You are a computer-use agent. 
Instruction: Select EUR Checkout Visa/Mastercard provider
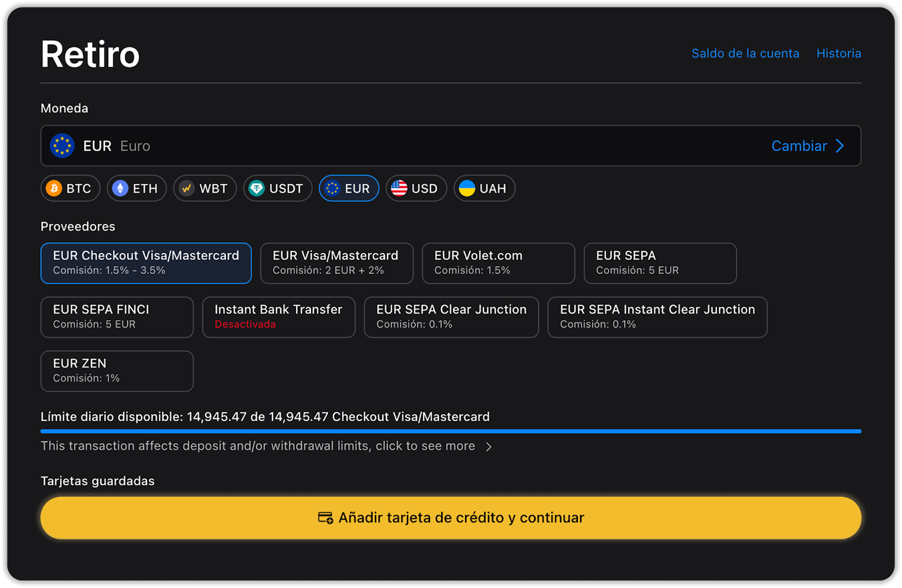pos(146,263)
